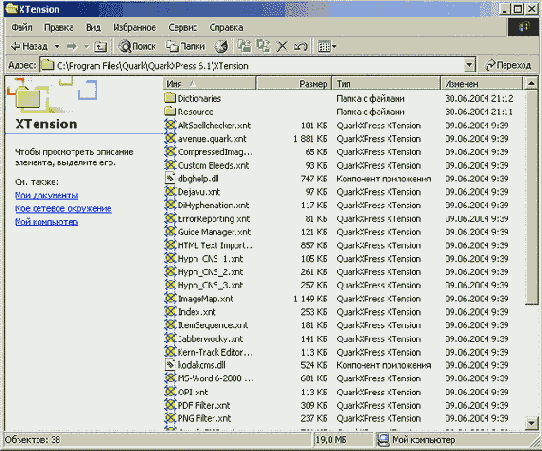This screenshot has height=451, width=542.
Task: Click the Hyph_CNS_3.xnt file name
Action: [x=210, y=285]
